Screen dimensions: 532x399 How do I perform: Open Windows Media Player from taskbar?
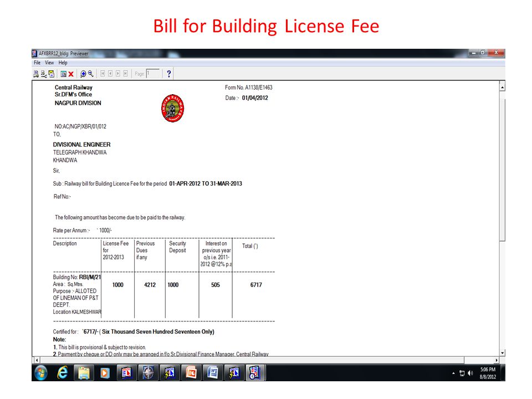[105, 373]
